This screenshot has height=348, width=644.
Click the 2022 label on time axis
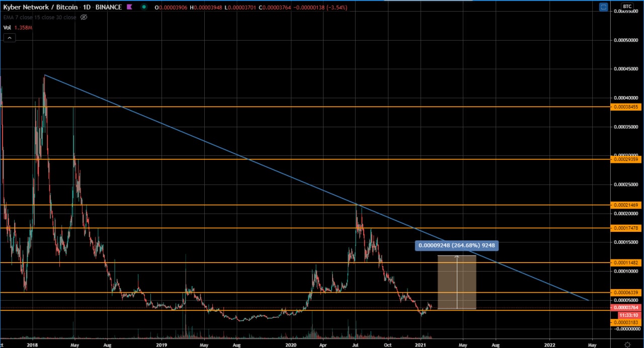[x=550, y=345]
